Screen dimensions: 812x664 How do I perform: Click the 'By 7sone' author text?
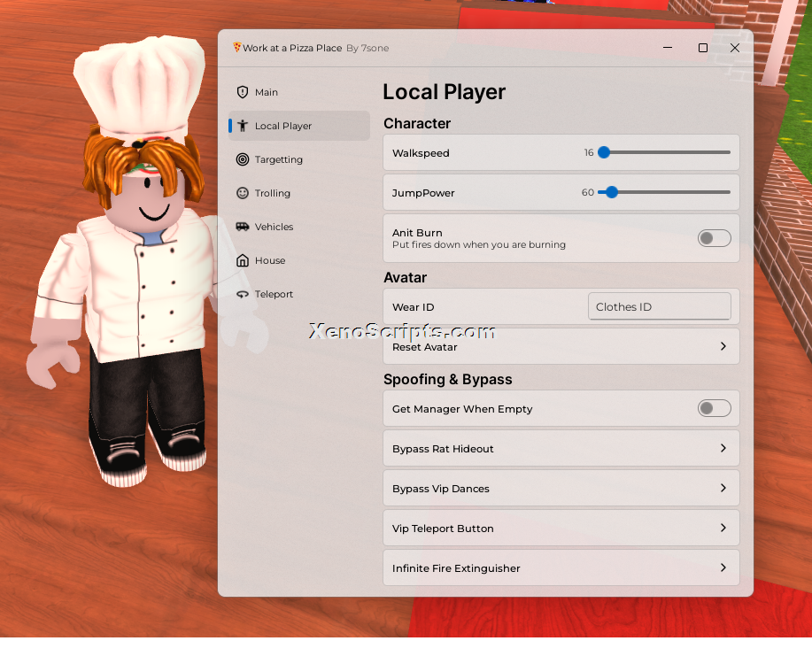click(x=367, y=48)
